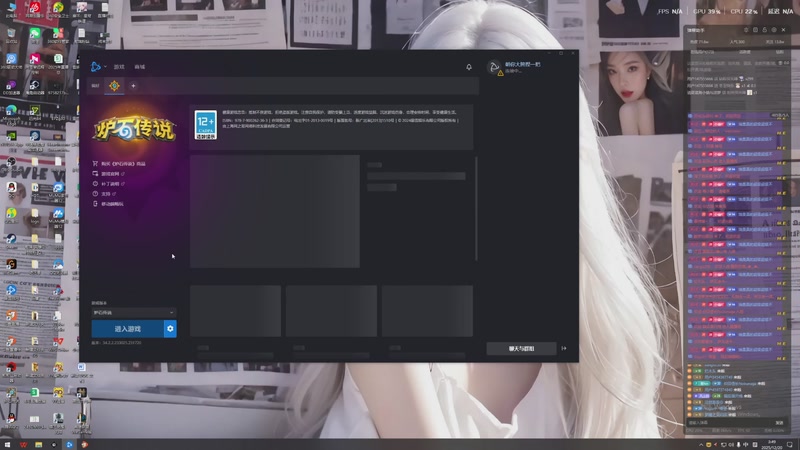
Task: Select the Recycle Bin desktop icon
Action: point(11,35)
